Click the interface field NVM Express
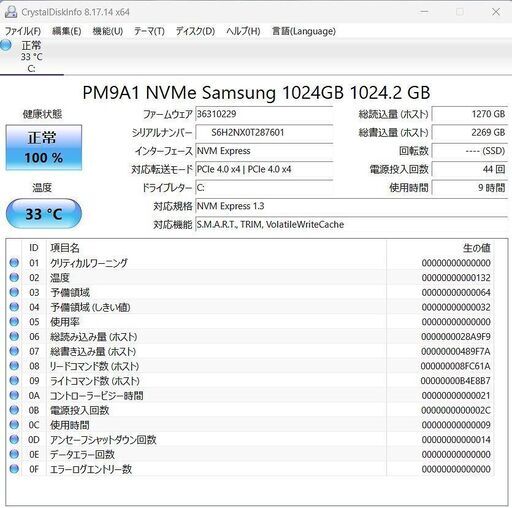This screenshot has width=512, height=508. pos(264,151)
